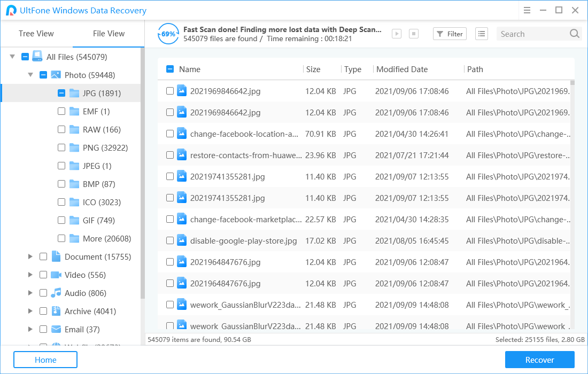Toggle the JPG (1891) checkbox

coord(61,93)
